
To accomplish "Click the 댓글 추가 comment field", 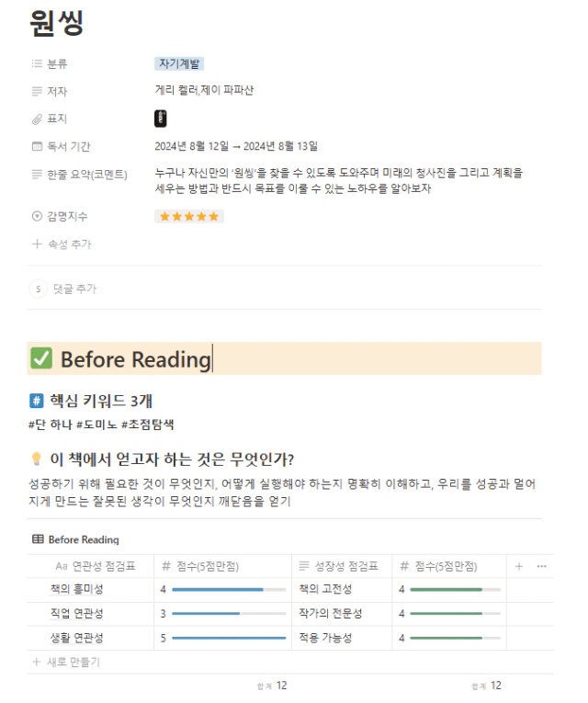I will pyautogui.click(x=74, y=289).
